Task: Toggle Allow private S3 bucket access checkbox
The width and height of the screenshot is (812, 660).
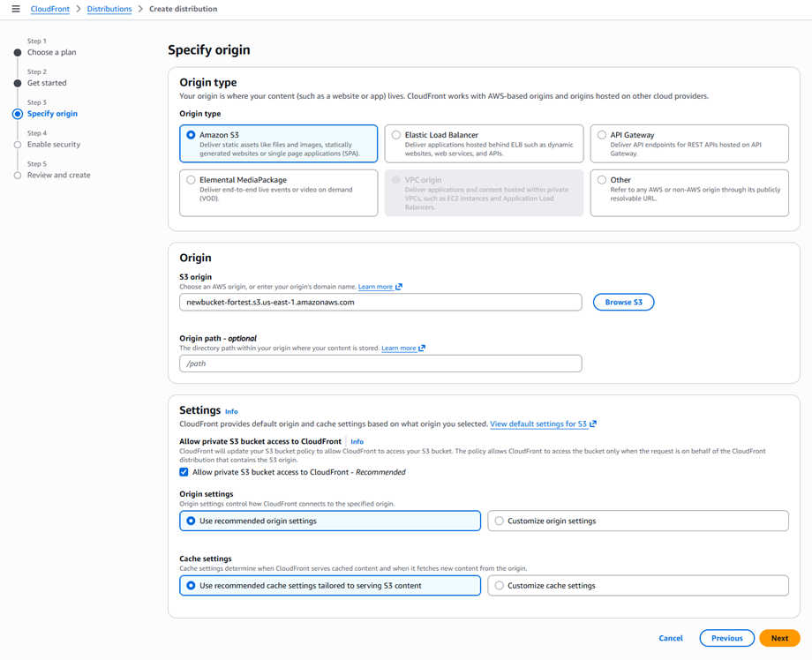Action: [184, 472]
